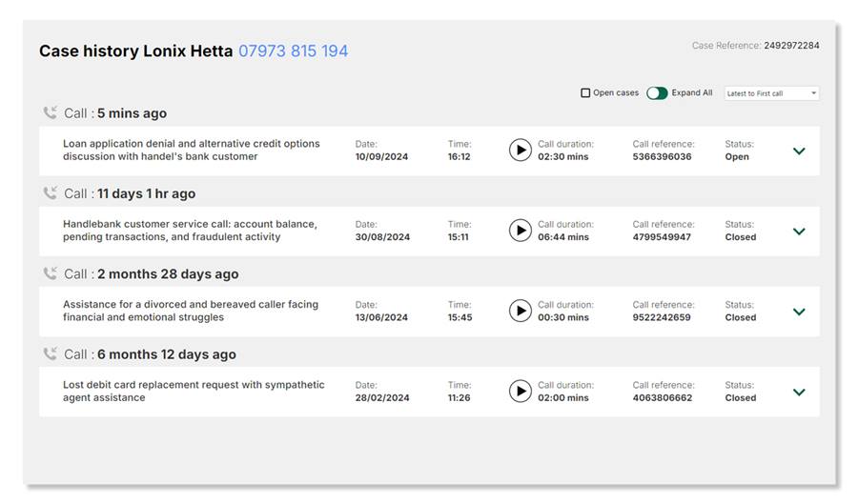Click phone icon beside 6 months 12 days call
Image resolution: width=858 pixels, height=504 pixels.
[51, 353]
